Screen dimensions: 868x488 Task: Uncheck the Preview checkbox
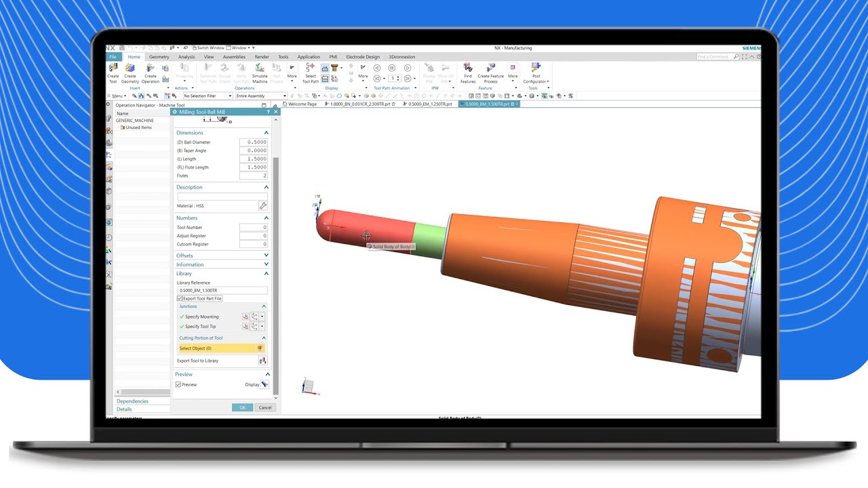click(178, 384)
